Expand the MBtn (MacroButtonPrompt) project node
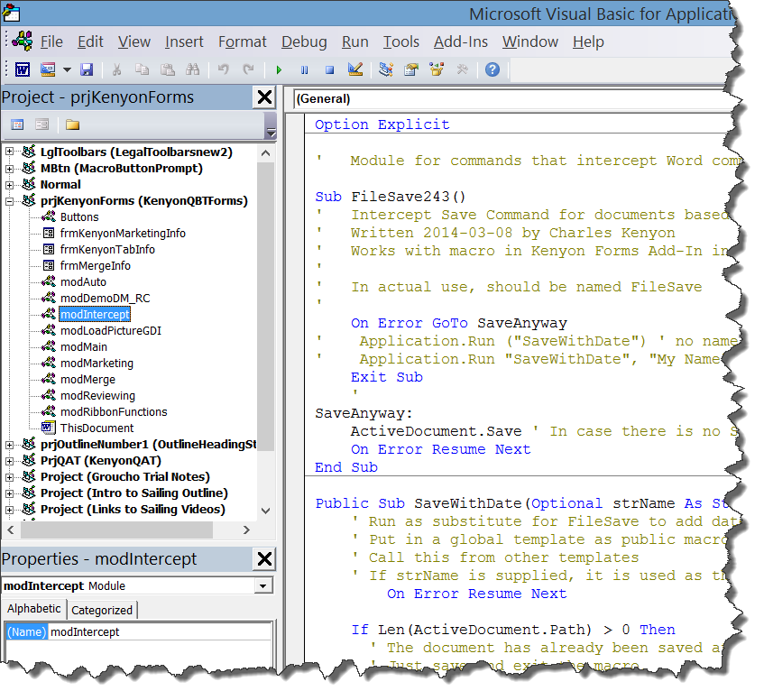 pos(9,169)
